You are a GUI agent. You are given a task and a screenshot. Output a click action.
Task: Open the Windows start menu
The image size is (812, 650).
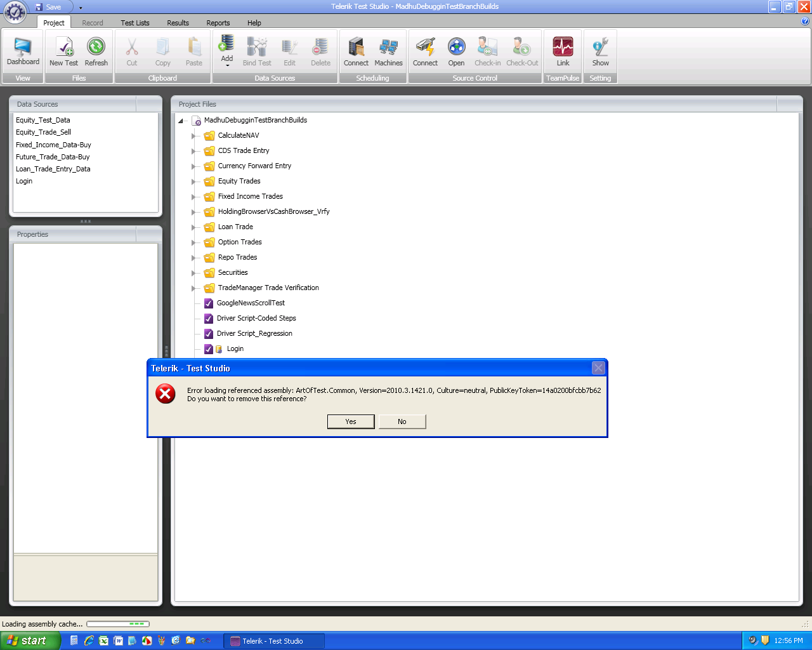tap(30, 640)
